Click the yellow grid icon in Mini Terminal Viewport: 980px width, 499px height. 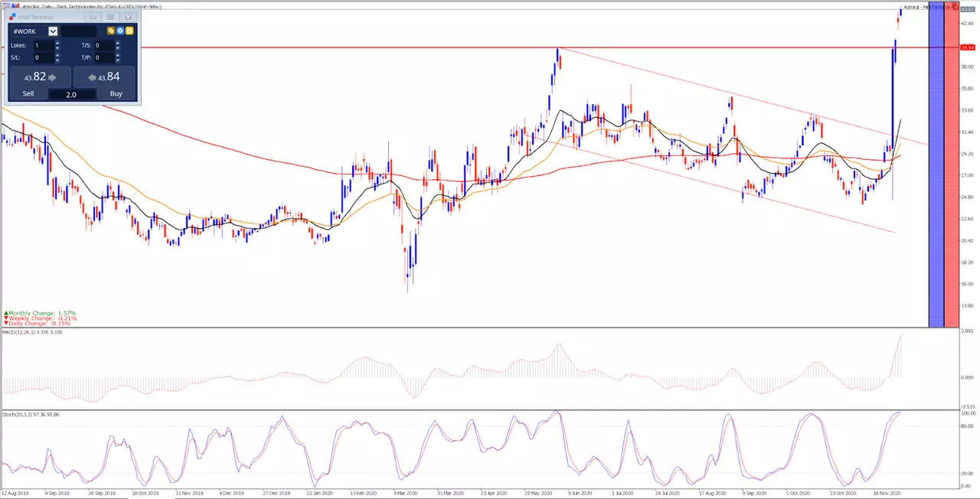[x=129, y=31]
